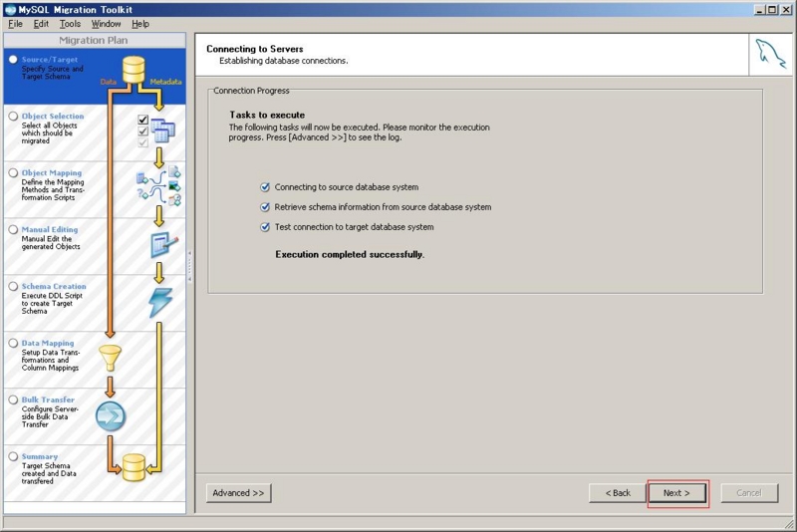This screenshot has height=532, width=797.
Task: Maximize the Migration Toolkit window
Action: [x=772, y=10]
